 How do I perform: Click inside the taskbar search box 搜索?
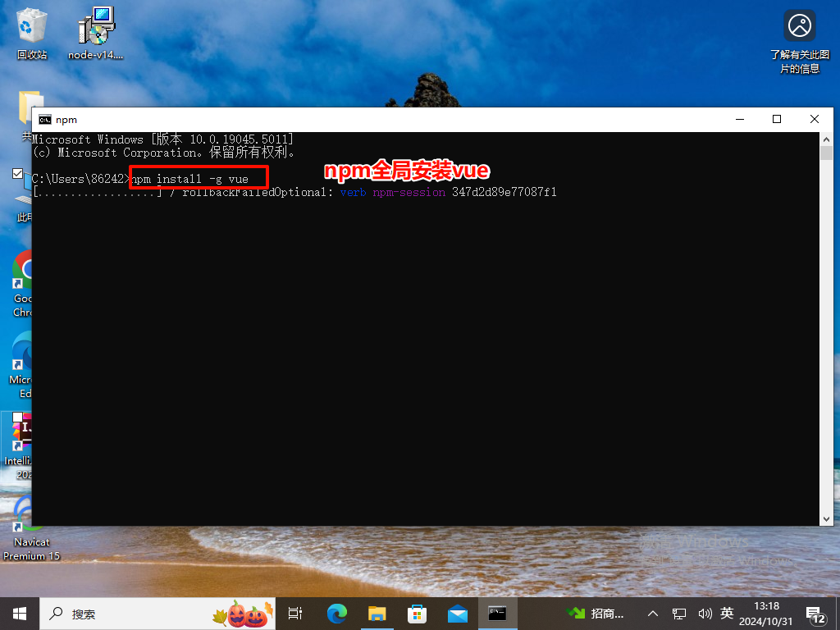point(98,613)
